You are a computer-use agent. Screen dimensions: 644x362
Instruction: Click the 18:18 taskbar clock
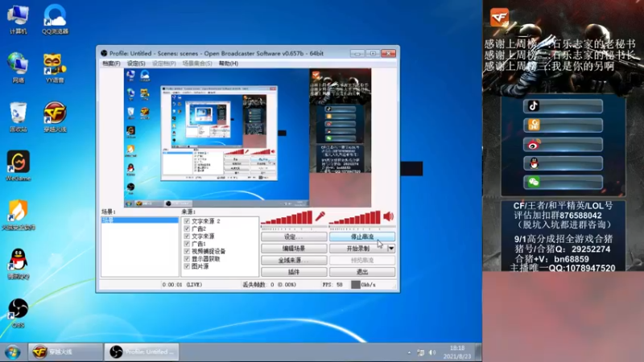click(x=457, y=348)
